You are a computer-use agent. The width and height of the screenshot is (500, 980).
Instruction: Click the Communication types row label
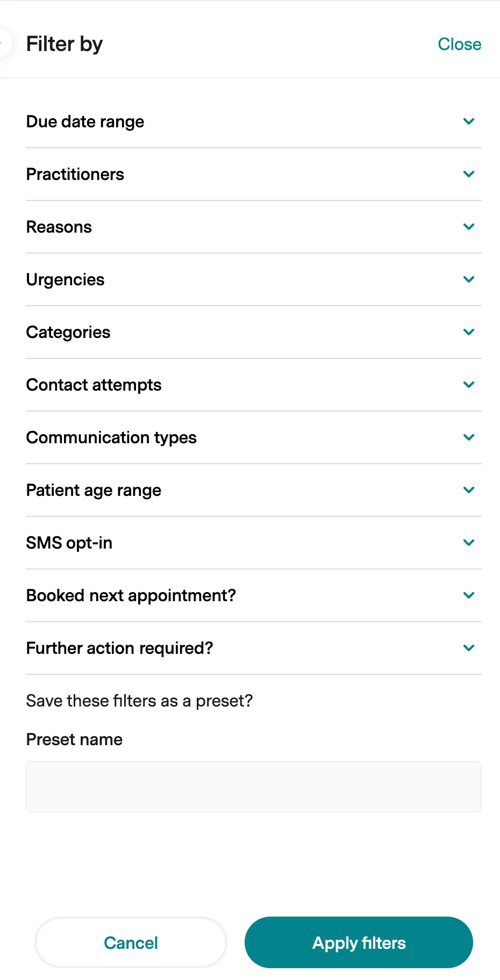111,437
